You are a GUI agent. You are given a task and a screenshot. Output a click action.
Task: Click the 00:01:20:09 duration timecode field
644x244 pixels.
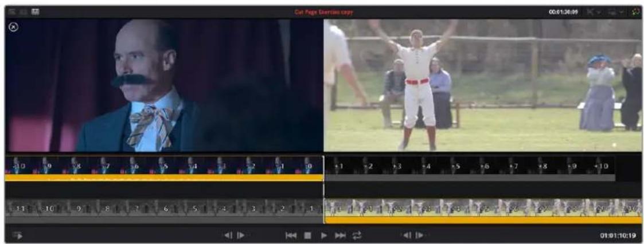click(x=563, y=12)
